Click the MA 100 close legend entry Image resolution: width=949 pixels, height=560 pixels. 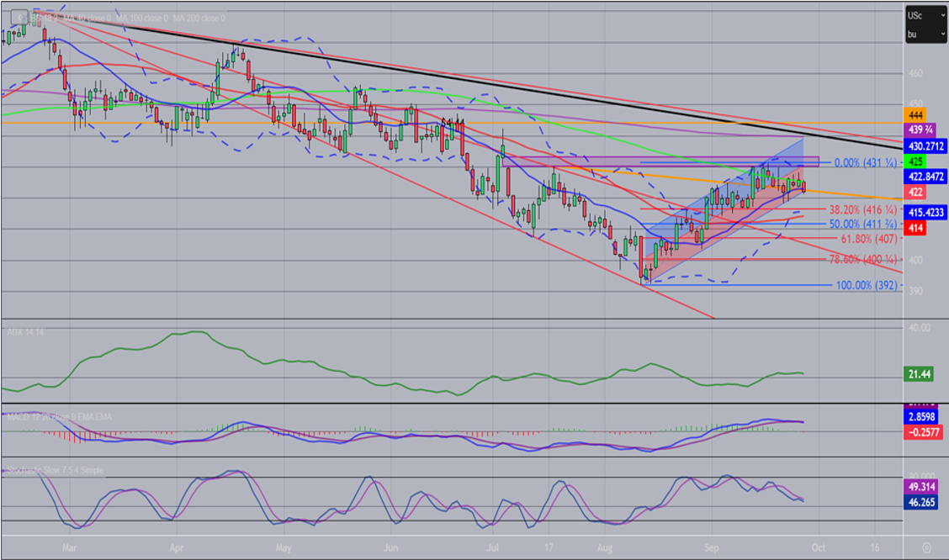143,18
